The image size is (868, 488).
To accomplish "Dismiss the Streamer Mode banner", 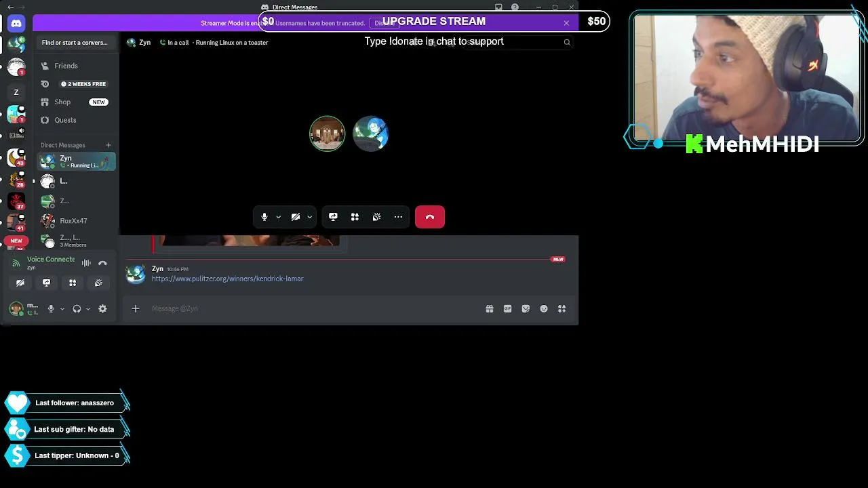I will coord(566,23).
